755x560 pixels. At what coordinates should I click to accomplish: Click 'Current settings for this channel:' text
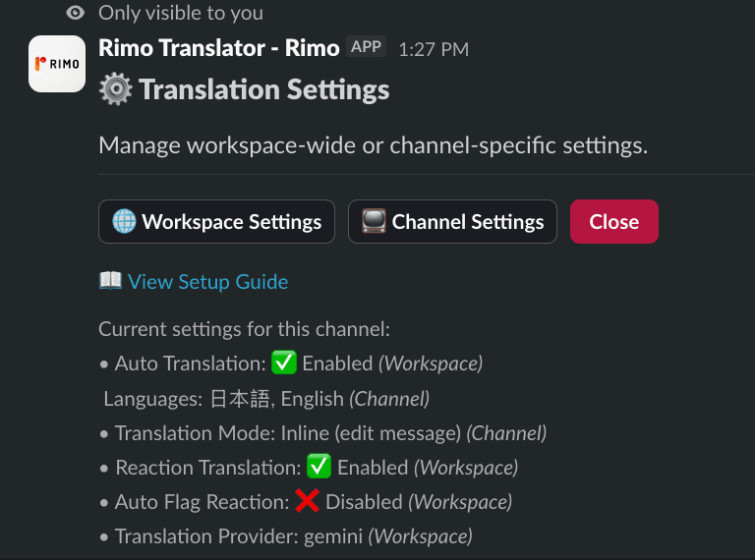pos(244,329)
